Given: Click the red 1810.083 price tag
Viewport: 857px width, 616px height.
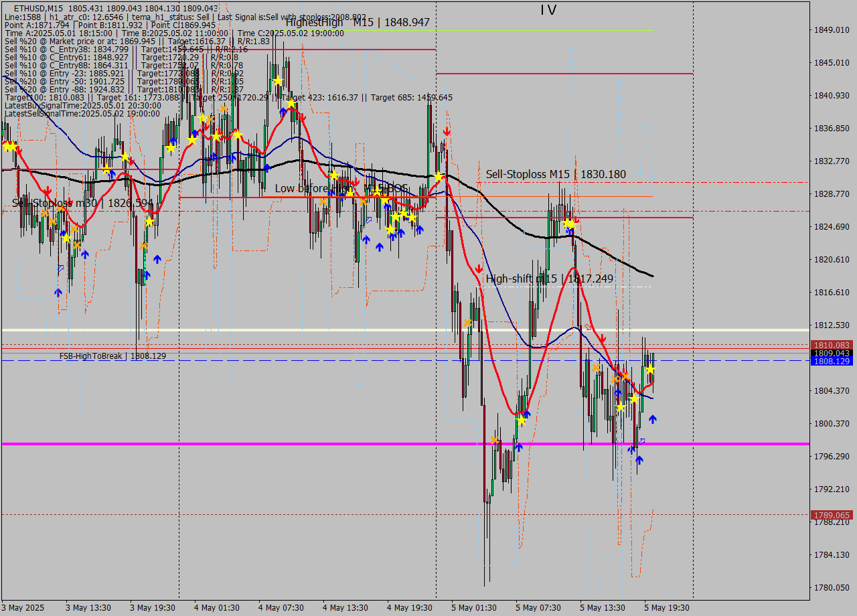Looking at the screenshot, I should tap(832, 345).
